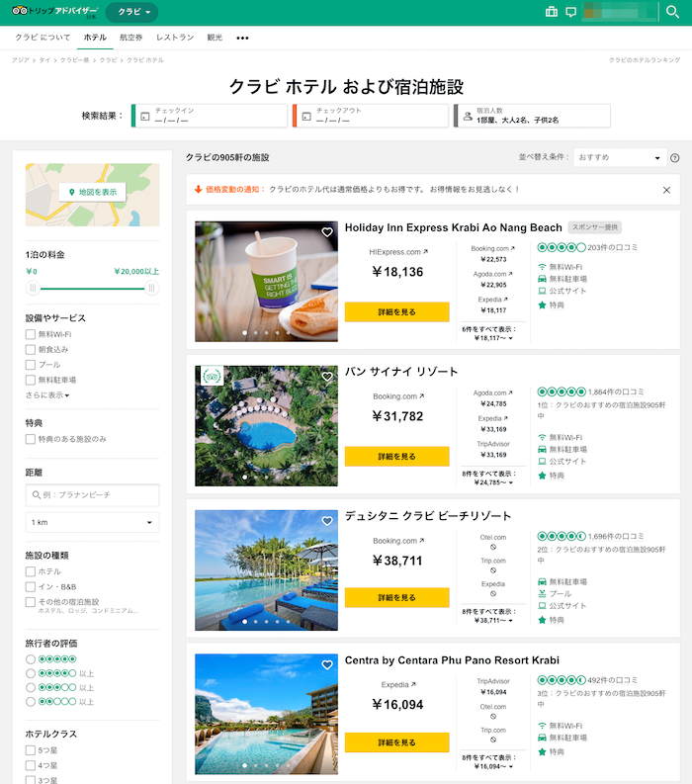
Task: Click 詳細を見る for Centra by Centara
Action: pos(397,742)
